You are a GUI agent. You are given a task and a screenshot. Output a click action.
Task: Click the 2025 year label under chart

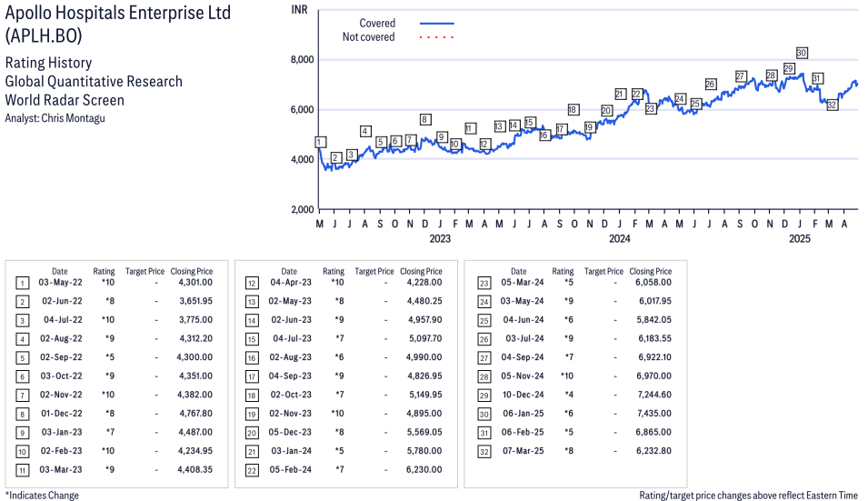click(x=799, y=238)
